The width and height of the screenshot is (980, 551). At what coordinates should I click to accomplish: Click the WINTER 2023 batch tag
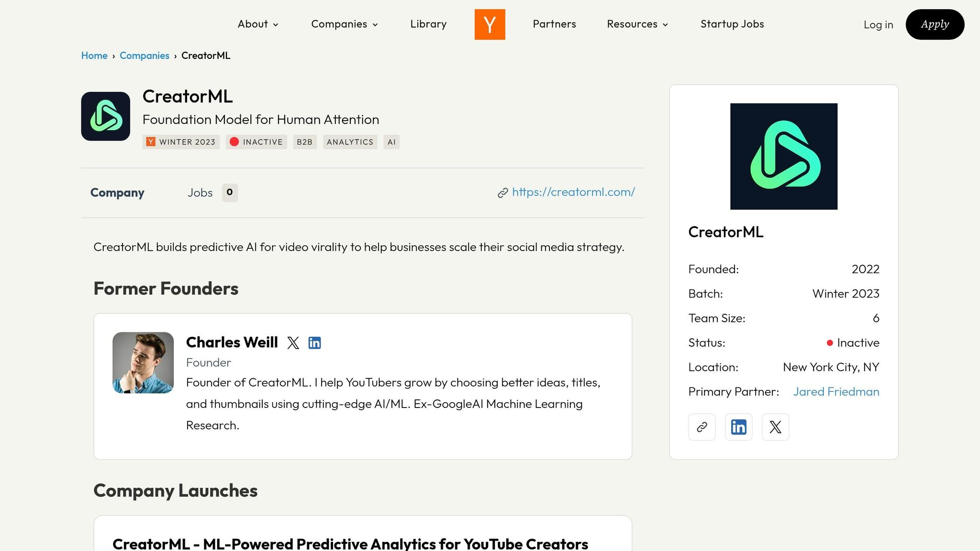[x=181, y=142]
